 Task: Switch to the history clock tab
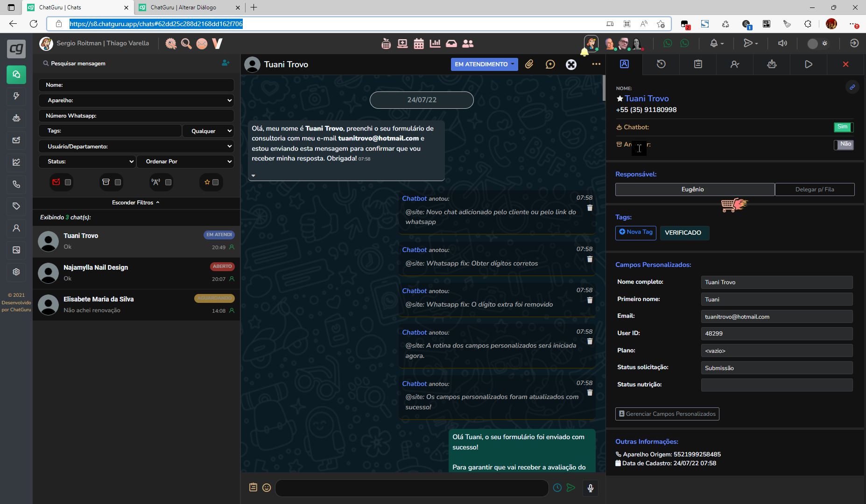(x=661, y=64)
